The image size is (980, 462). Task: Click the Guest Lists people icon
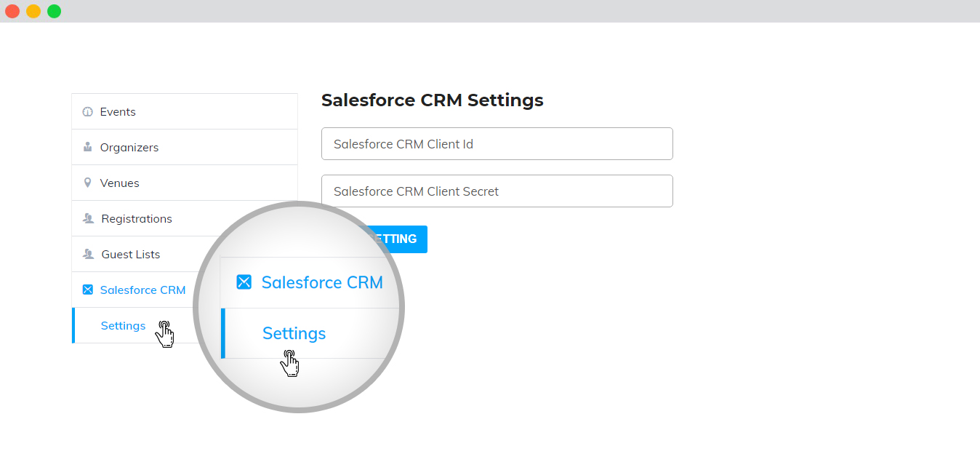89,254
